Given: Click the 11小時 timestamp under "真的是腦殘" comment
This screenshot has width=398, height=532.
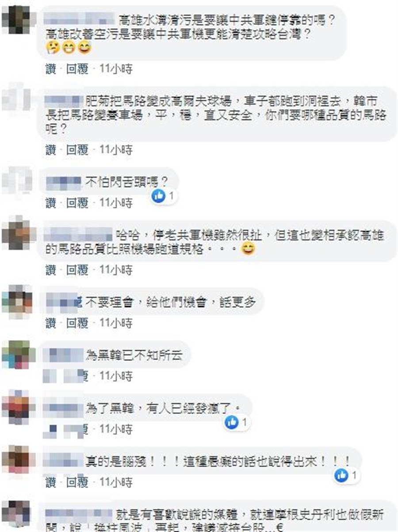Looking at the screenshot, I should coord(116,482).
